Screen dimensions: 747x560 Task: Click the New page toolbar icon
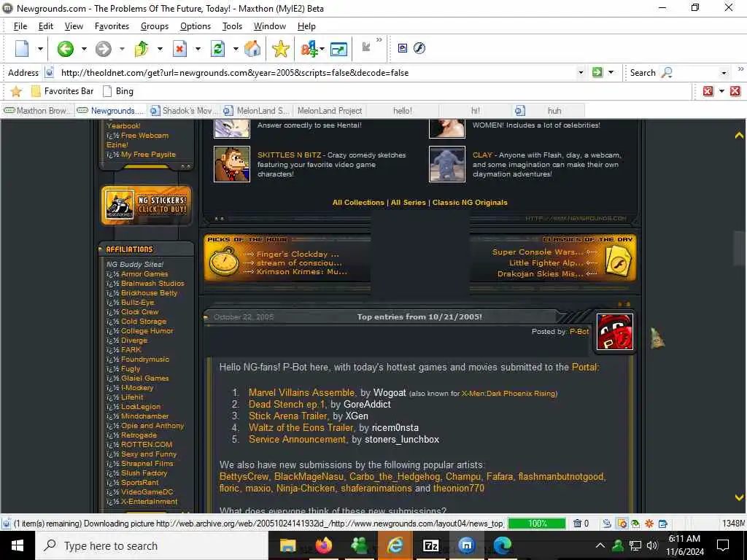pyautogui.click(x=22, y=48)
